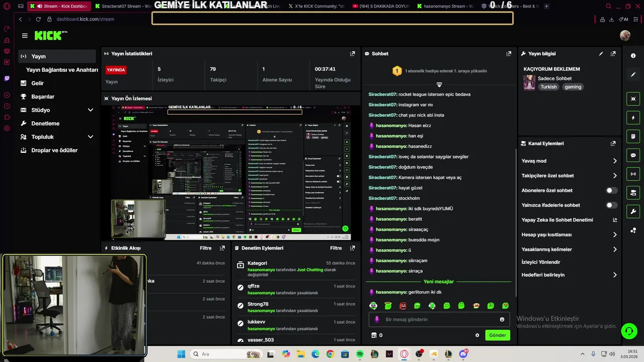Open the emoji picker in the message box

[502, 319]
